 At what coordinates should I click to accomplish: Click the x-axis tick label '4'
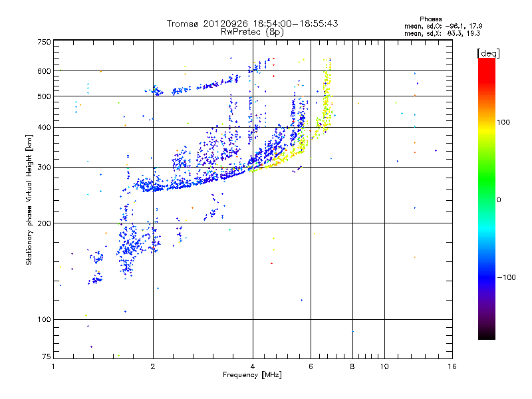[x=253, y=366]
